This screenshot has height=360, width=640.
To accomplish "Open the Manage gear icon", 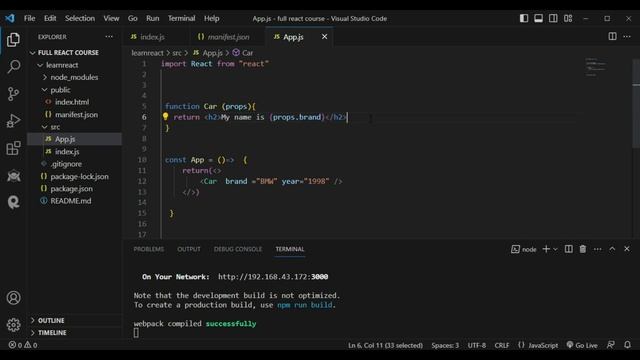I will coord(13,325).
